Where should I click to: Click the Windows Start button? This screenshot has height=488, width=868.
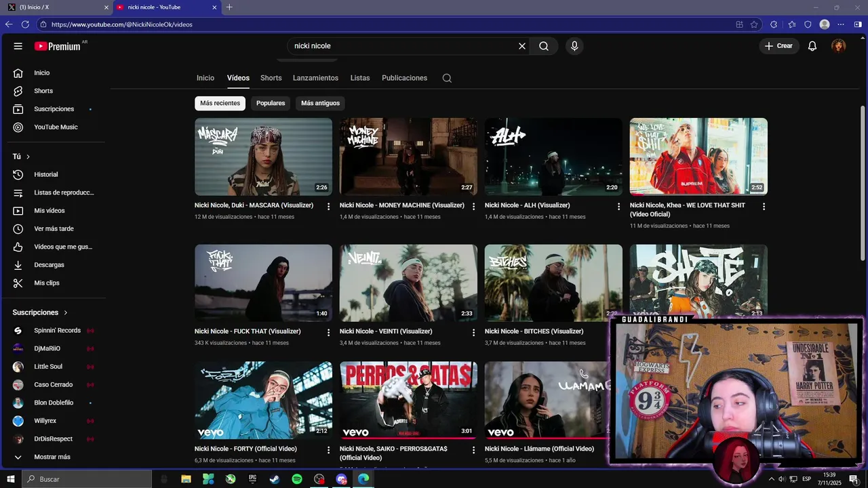[x=11, y=479]
